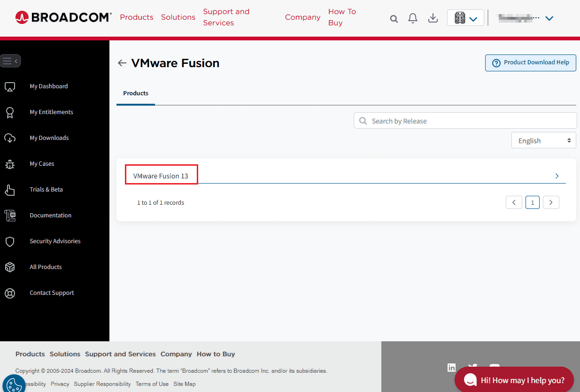Click the search magnifier in Search by Release
The image size is (580, 392).
[x=363, y=121]
